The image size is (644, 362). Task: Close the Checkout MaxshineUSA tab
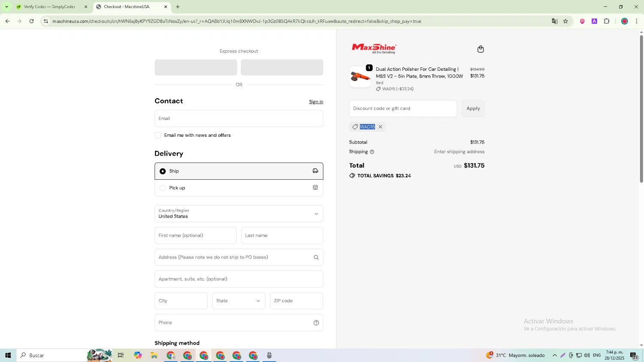166,7
